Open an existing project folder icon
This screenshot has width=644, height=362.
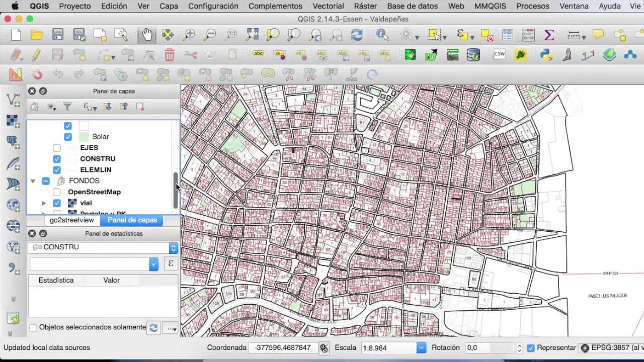[37, 35]
